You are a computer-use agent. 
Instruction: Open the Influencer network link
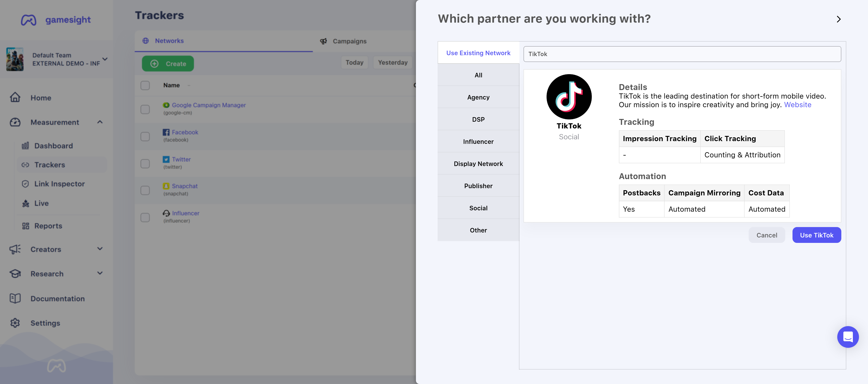point(186,213)
